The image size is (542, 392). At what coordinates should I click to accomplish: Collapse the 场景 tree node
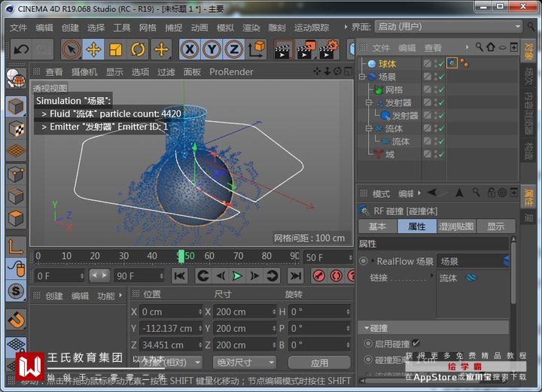[x=362, y=77]
